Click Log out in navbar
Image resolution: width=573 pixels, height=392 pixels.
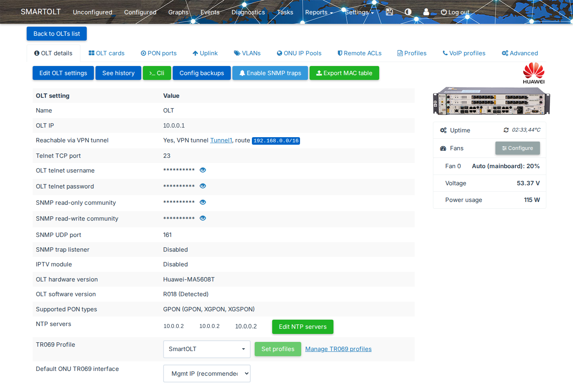(455, 12)
